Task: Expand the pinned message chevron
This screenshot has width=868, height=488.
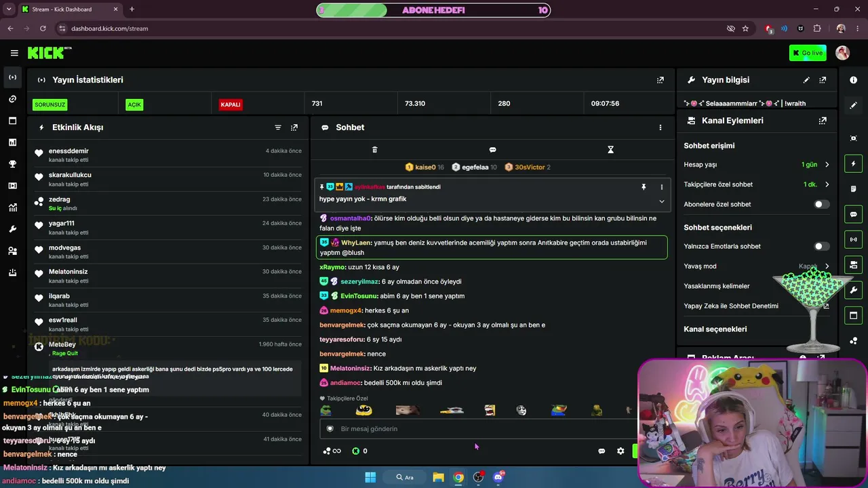Action: click(x=661, y=201)
